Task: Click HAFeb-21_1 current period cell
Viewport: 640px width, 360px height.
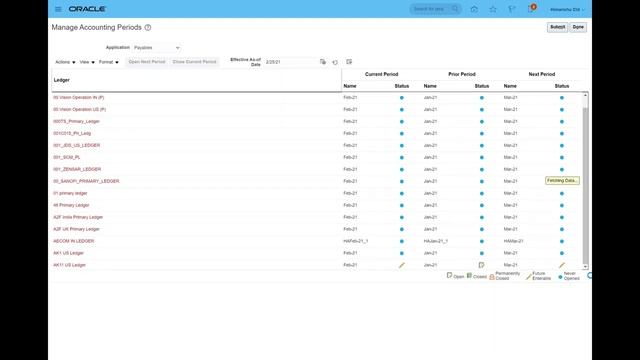Action: [x=356, y=241]
